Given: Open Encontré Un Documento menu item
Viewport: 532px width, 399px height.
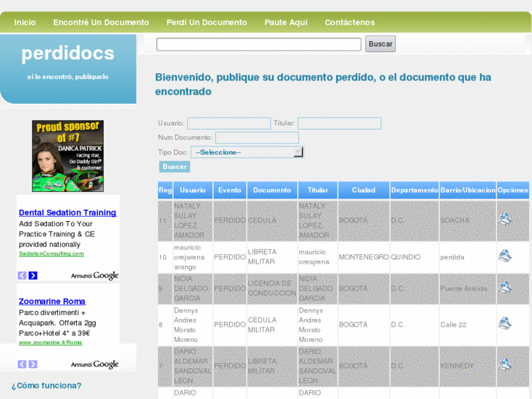Looking at the screenshot, I should [101, 23].
